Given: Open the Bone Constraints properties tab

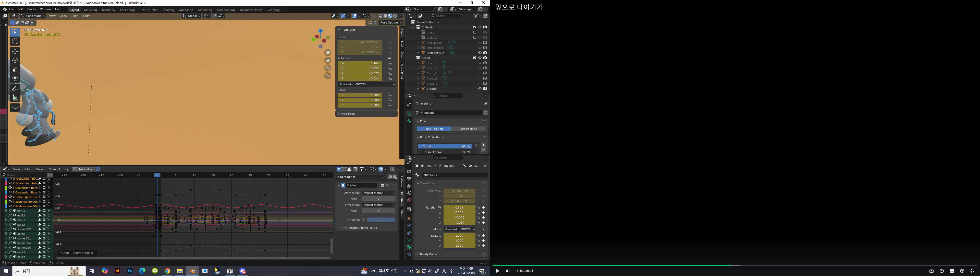Looking at the screenshot, I should coord(409,254).
